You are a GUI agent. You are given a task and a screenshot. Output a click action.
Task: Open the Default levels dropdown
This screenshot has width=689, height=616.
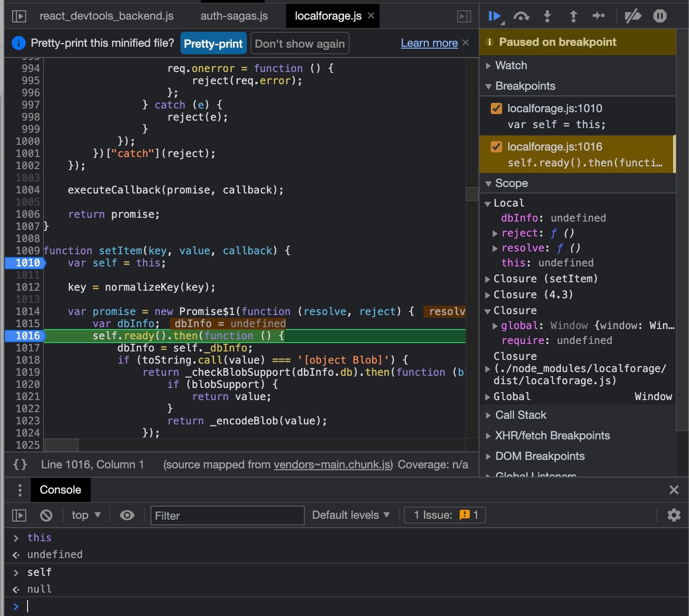click(352, 515)
